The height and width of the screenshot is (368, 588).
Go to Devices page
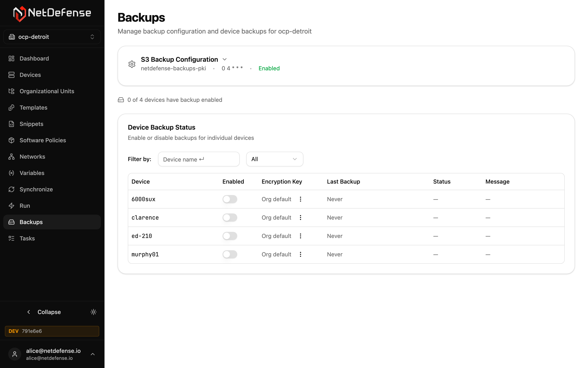[x=52, y=75]
